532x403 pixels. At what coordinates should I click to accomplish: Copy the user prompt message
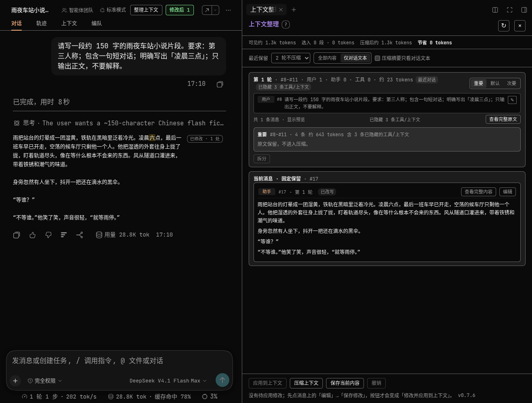[220, 84]
